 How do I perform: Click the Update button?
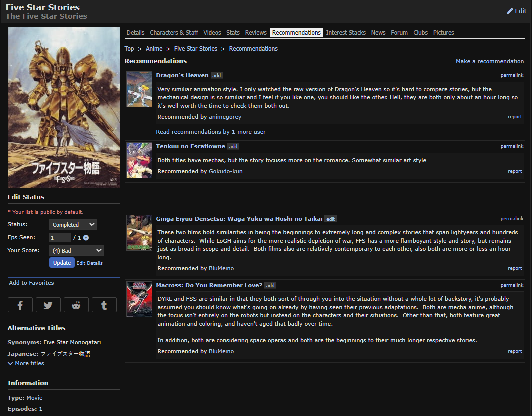point(62,263)
